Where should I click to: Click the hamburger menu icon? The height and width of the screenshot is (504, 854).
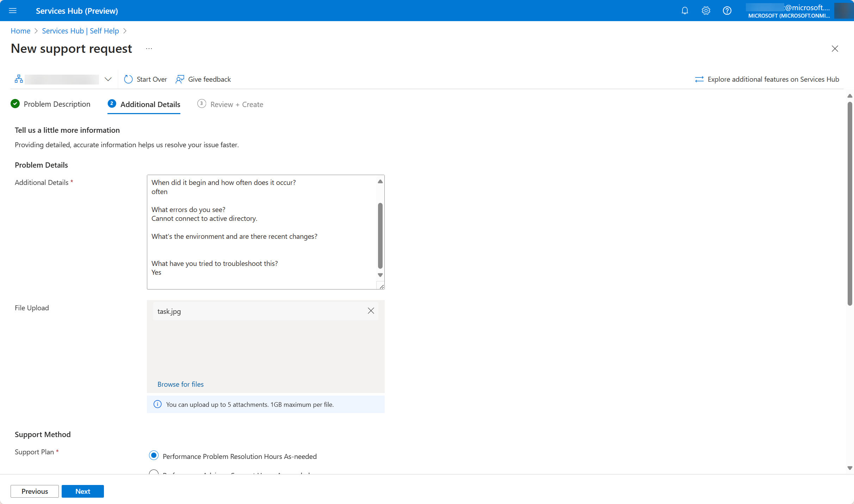[x=13, y=10]
